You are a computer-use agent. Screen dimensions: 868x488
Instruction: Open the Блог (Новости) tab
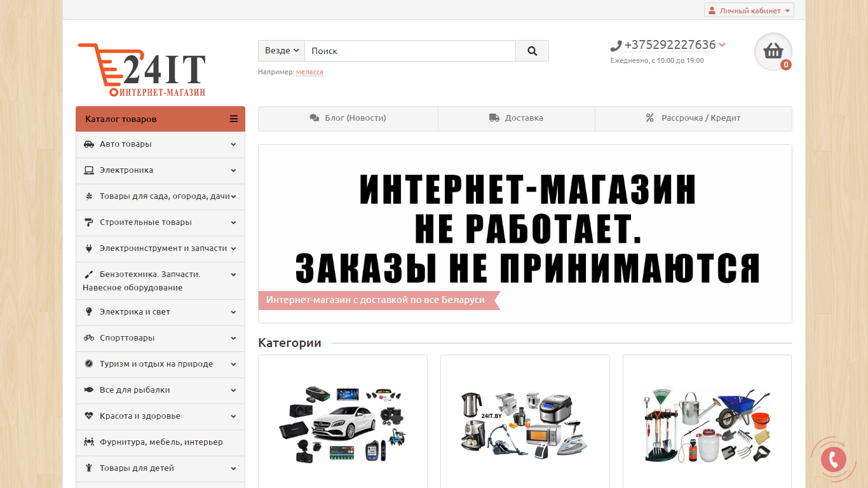point(348,118)
